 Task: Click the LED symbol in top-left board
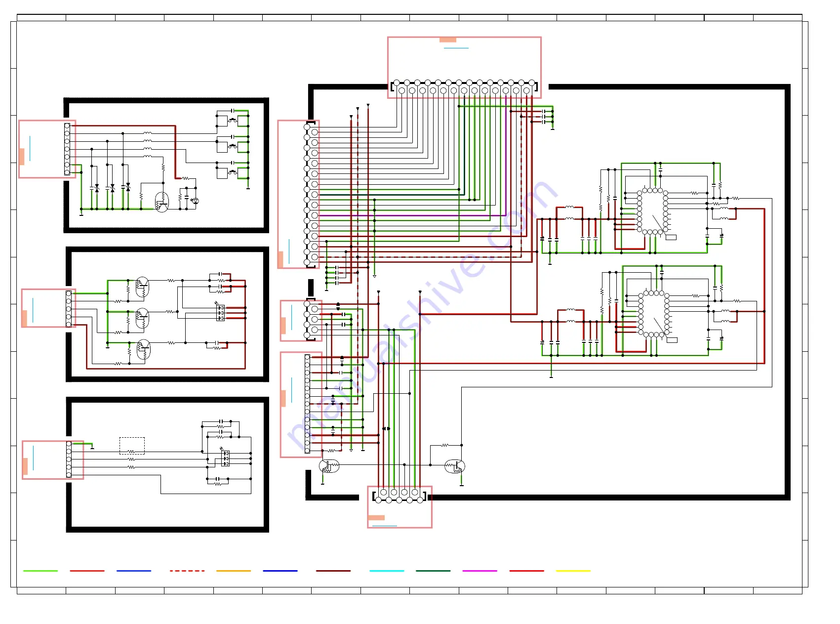click(x=195, y=201)
